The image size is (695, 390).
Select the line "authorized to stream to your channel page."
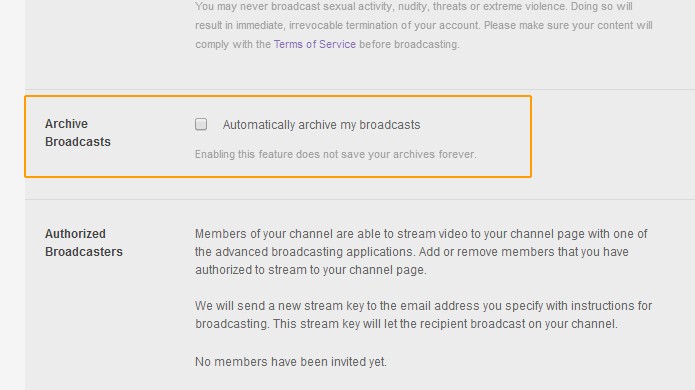(x=311, y=270)
